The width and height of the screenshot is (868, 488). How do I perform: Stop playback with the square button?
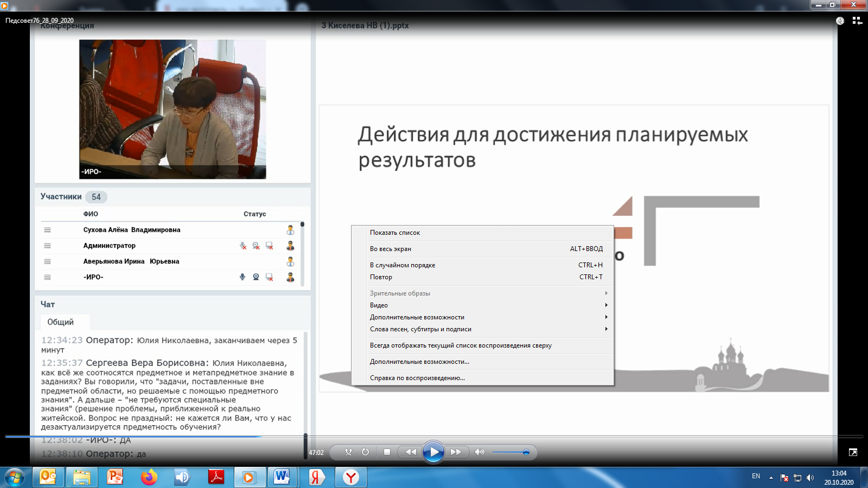tap(387, 452)
